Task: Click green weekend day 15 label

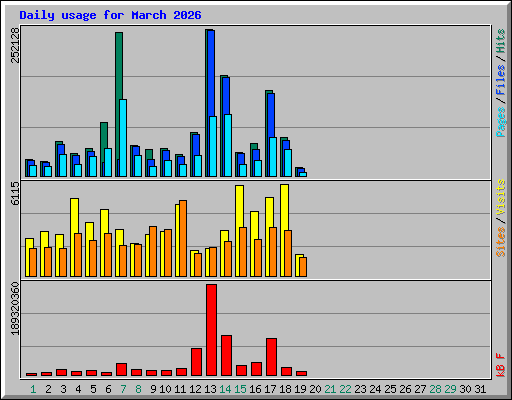Action: tap(240, 389)
